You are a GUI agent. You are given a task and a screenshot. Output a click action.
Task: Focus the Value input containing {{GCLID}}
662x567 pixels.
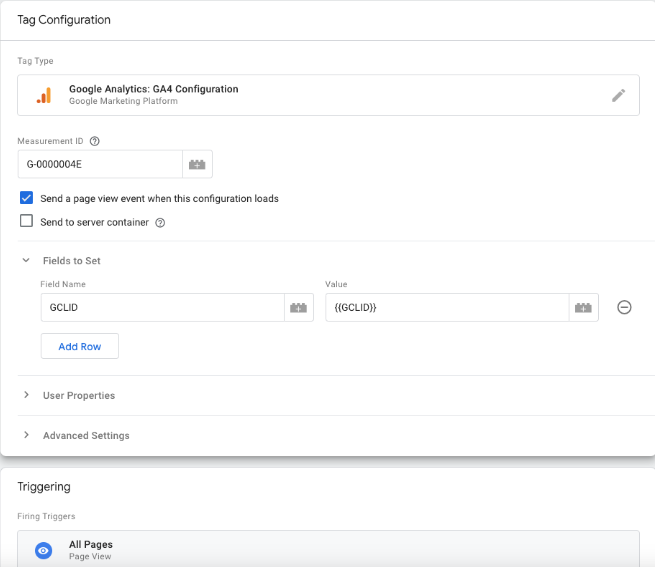tap(446, 308)
